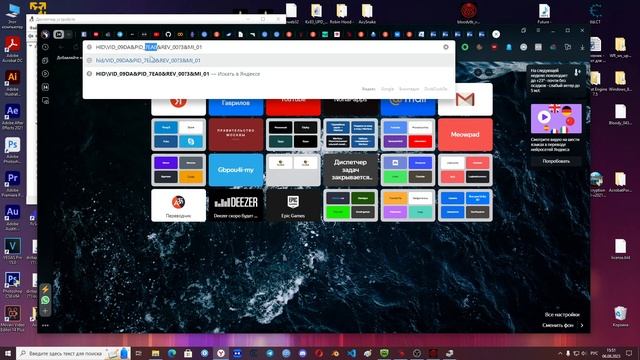Click the lightning bolt icon in sidebar
Image resolution: width=640 pixels, height=360 pixels.
pos(45,289)
